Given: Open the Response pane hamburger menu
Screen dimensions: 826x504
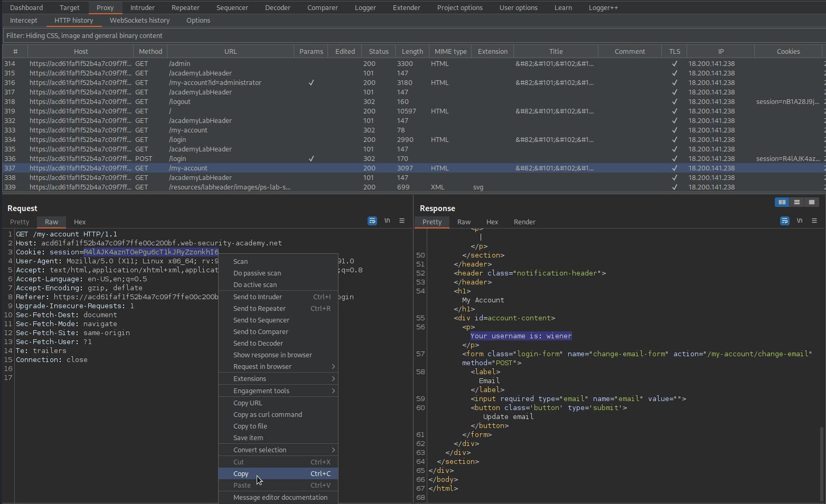Looking at the screenshot, I should coord(814,221).
